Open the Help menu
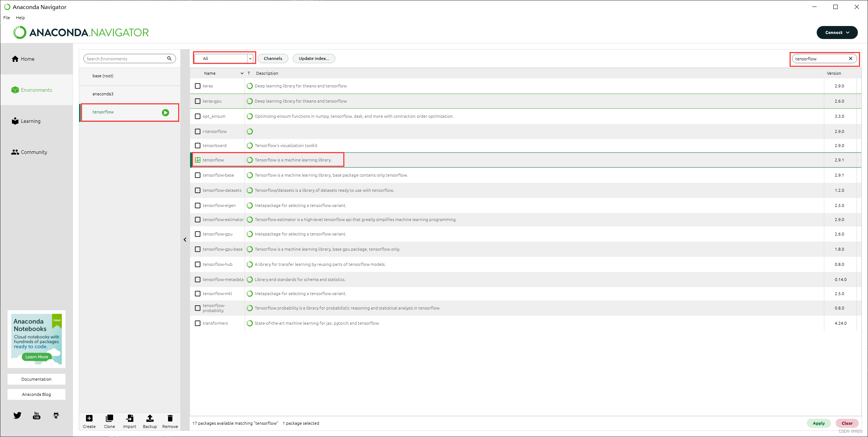The width and height of the screenshot is (868, 437). (x=20, y=17)
